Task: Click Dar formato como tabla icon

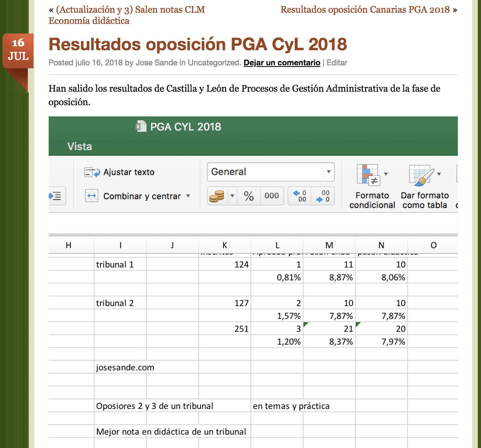Action: click(422, 175)
